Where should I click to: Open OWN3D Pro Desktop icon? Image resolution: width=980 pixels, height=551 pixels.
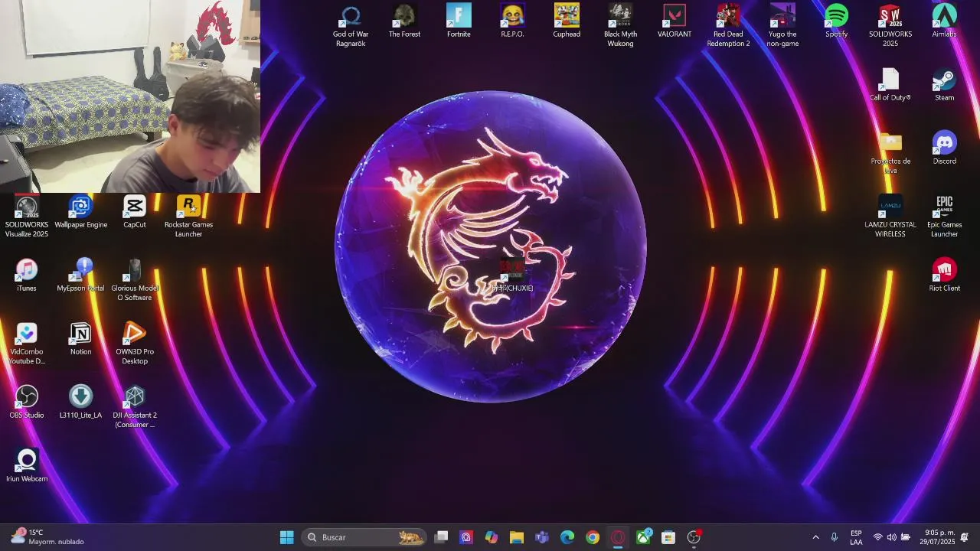click(x=135, y=344)
